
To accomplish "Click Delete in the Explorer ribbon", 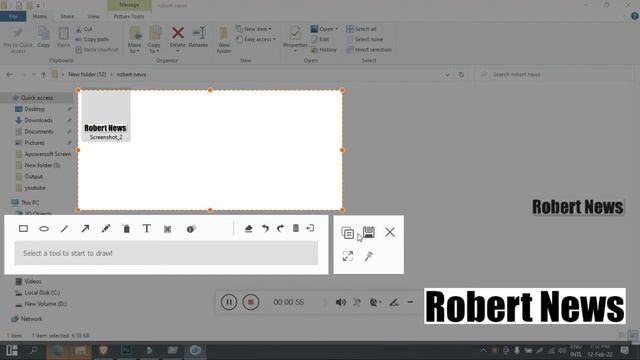I will click(x=178, y=38).
